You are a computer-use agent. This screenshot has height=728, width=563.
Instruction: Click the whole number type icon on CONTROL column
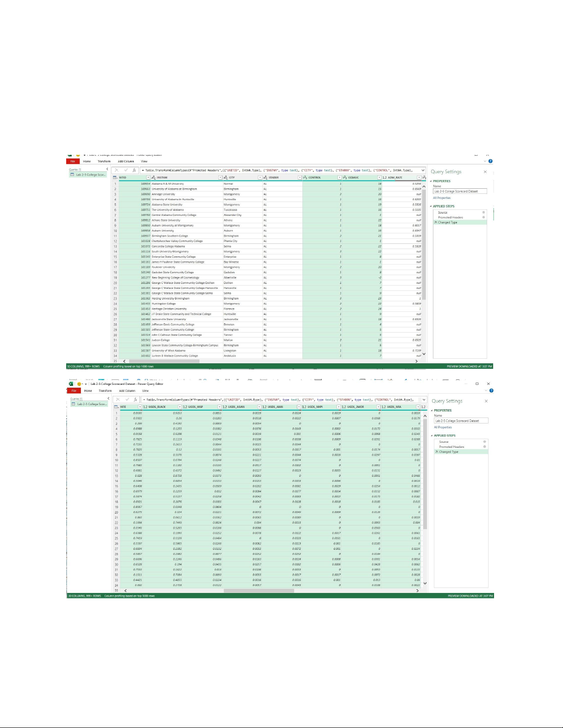click(x=305, y=178)
